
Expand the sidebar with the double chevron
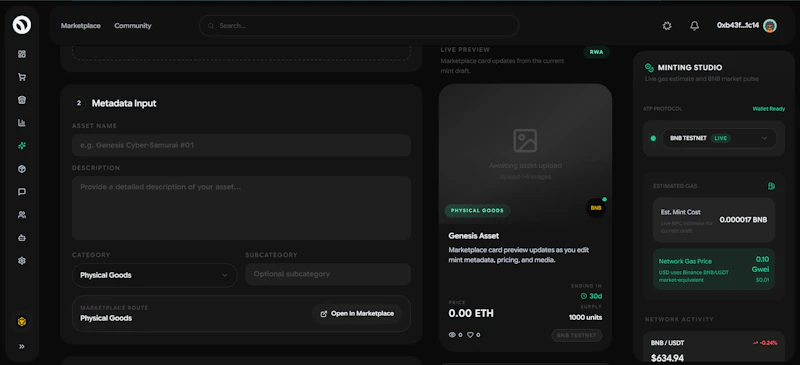point(21,347)
